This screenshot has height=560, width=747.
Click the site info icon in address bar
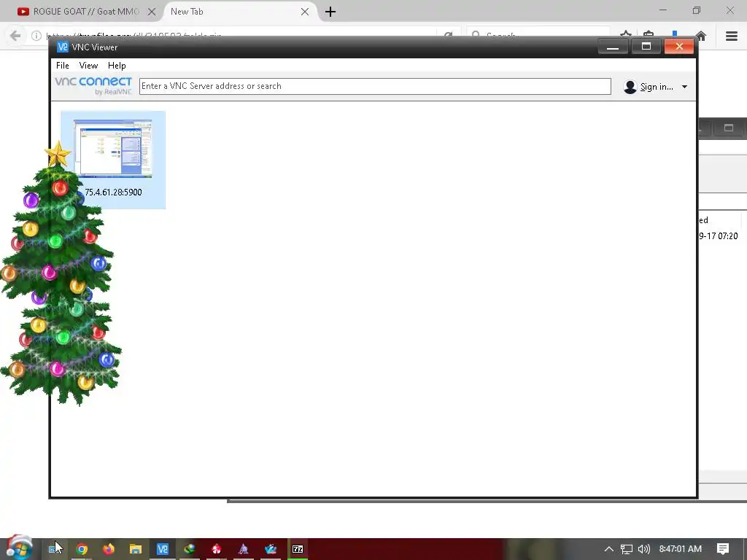click(36, 36)
